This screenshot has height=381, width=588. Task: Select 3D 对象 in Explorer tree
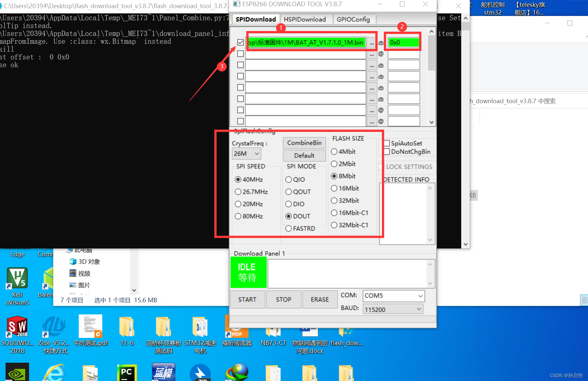coord(85,262)
